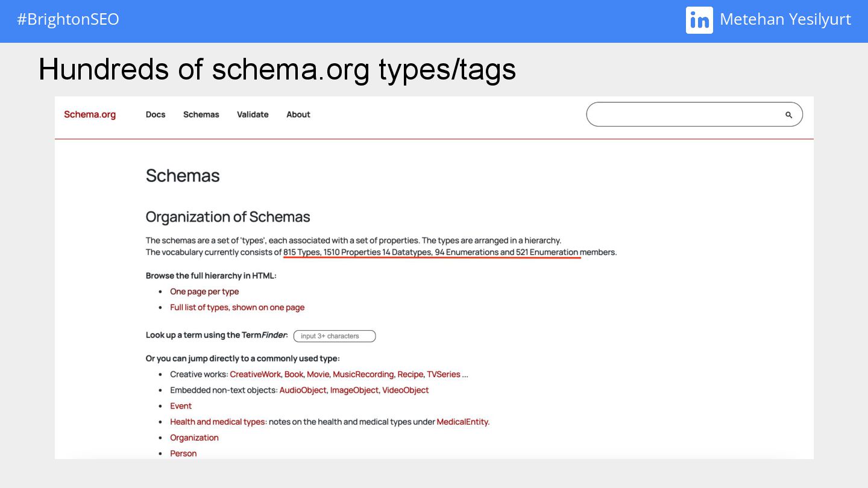Open the Recipe type link
The height and width of the screenshot is (488, 868).
410,374
